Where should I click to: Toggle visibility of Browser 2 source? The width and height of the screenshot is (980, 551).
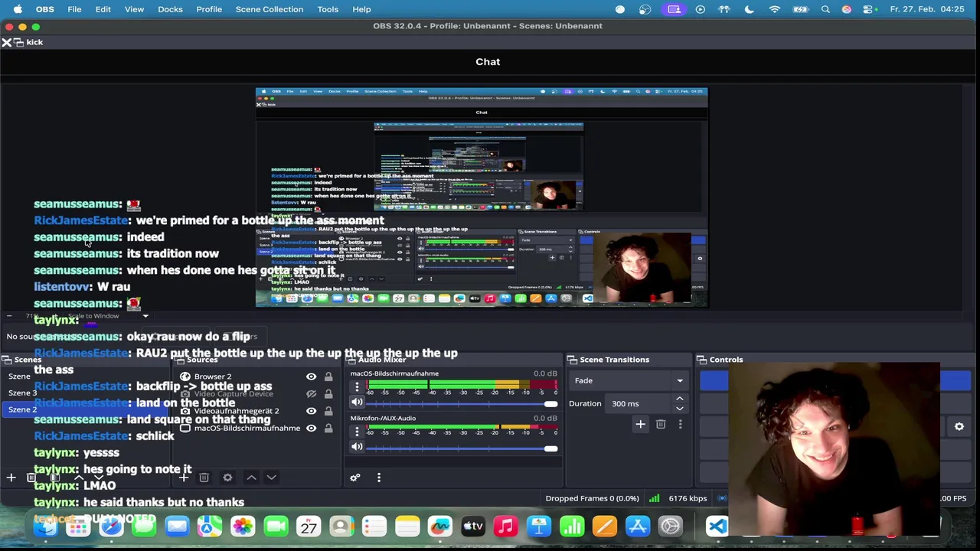311,377
